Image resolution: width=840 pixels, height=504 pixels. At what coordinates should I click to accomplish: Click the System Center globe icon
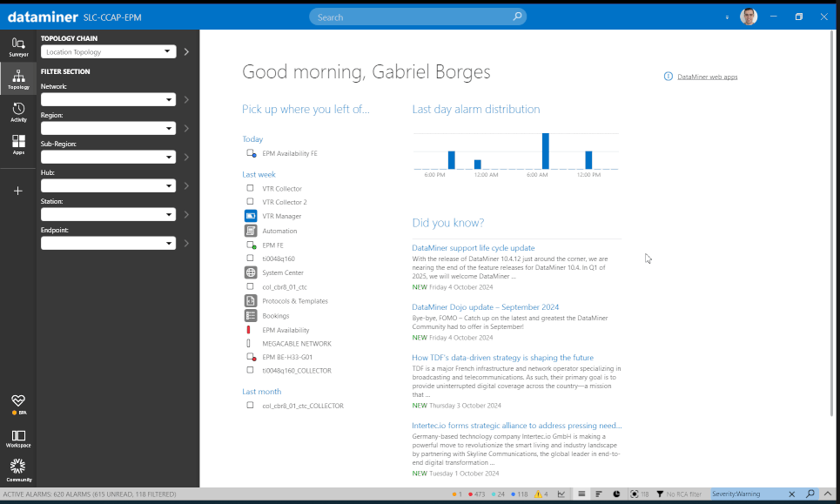pos(250,272)
